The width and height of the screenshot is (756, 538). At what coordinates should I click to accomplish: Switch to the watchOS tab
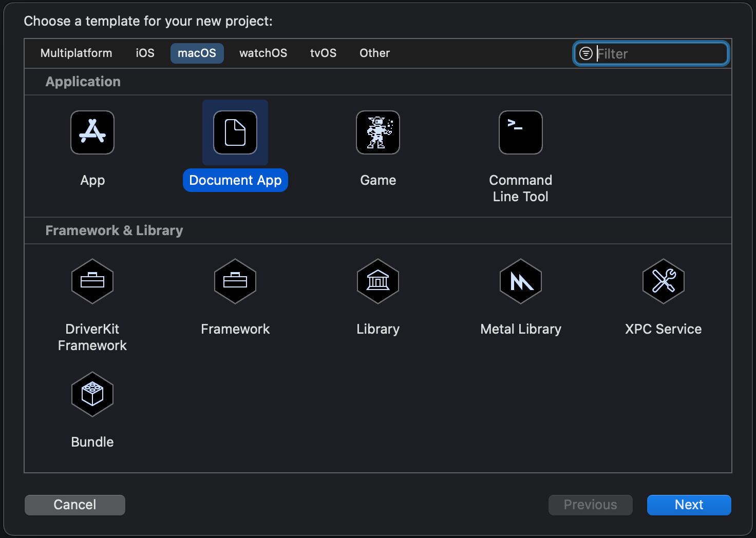coord(263,53)
